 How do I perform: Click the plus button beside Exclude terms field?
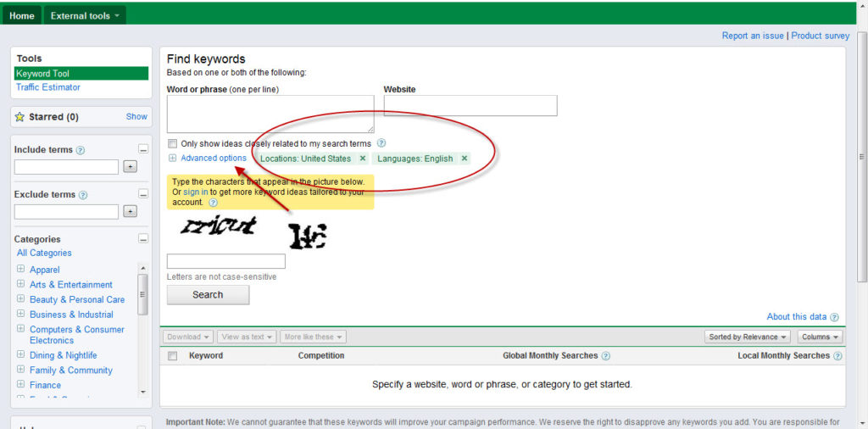click(130, 211)
